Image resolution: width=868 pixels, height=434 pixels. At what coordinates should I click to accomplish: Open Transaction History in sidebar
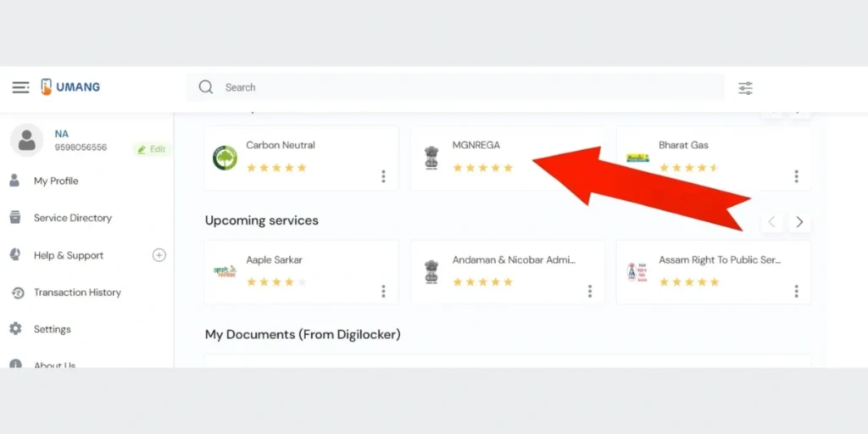click(x=77, y=292)
